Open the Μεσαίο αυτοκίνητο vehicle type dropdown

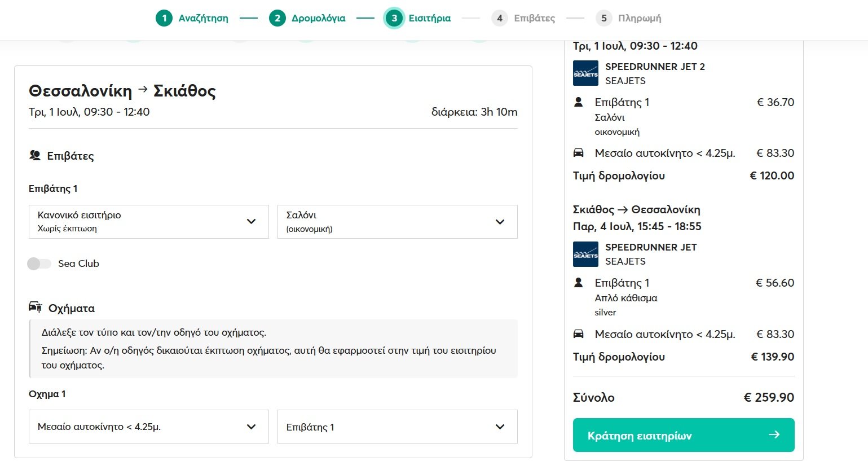148,427
